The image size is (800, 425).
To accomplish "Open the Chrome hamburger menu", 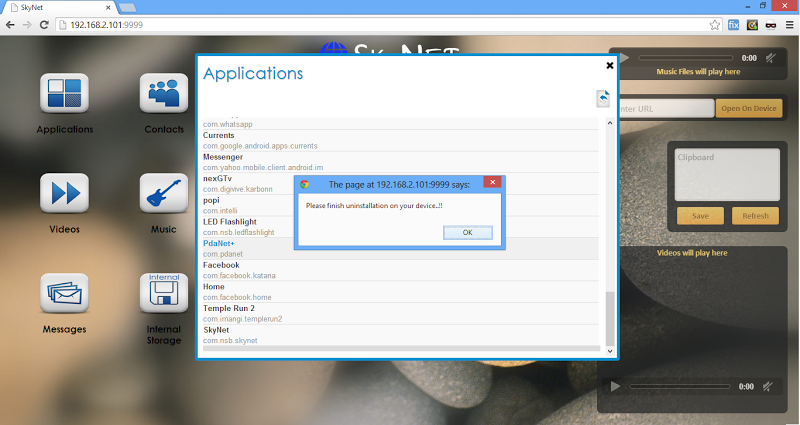I will [x=789, y=24].
